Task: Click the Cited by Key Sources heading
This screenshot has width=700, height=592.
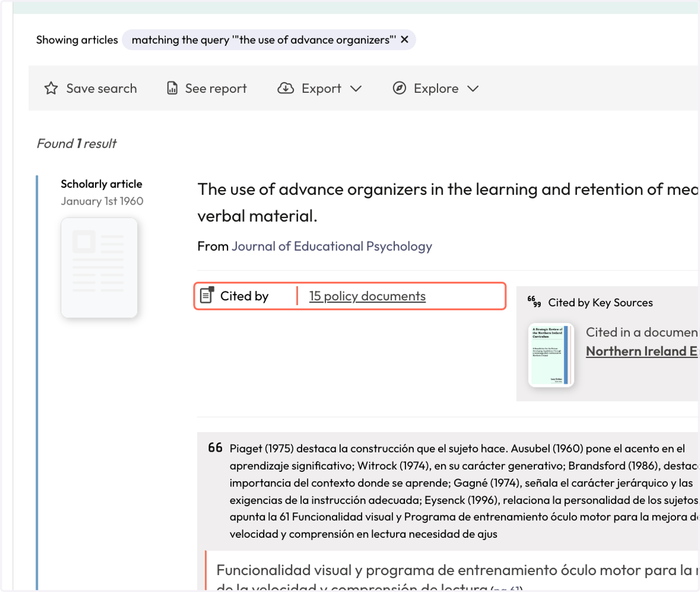Action: [600, 302]
